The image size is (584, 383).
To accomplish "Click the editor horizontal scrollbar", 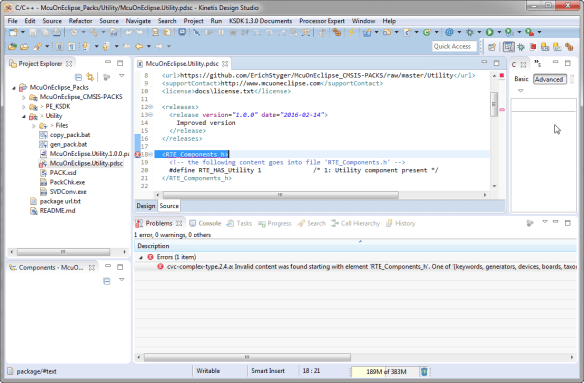I will click(280, 195).
